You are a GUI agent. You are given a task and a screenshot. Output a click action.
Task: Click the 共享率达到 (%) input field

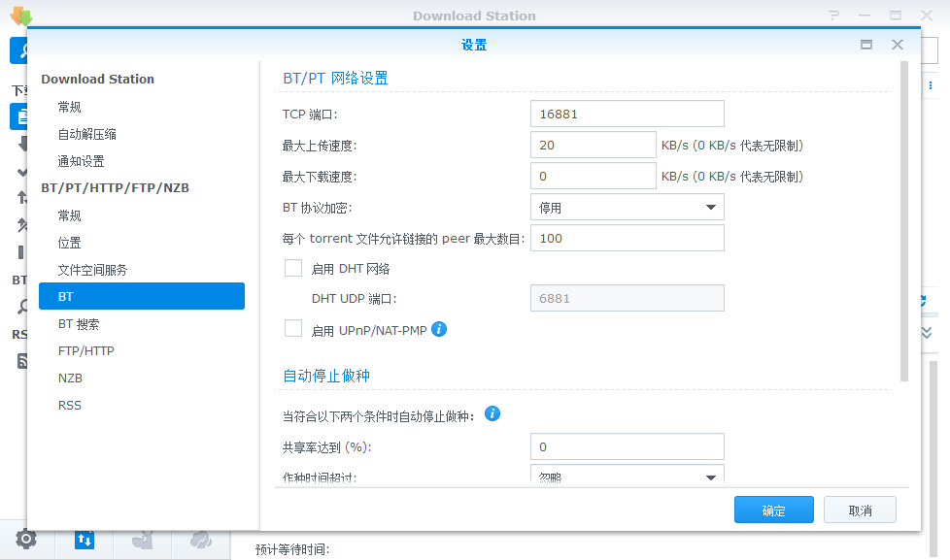[x=628, y=446]
